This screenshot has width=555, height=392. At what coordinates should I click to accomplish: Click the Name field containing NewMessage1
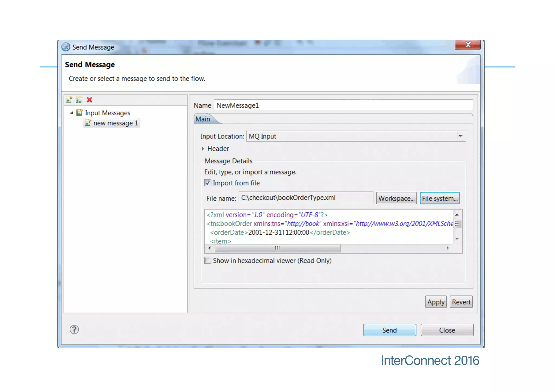[343, 105]
